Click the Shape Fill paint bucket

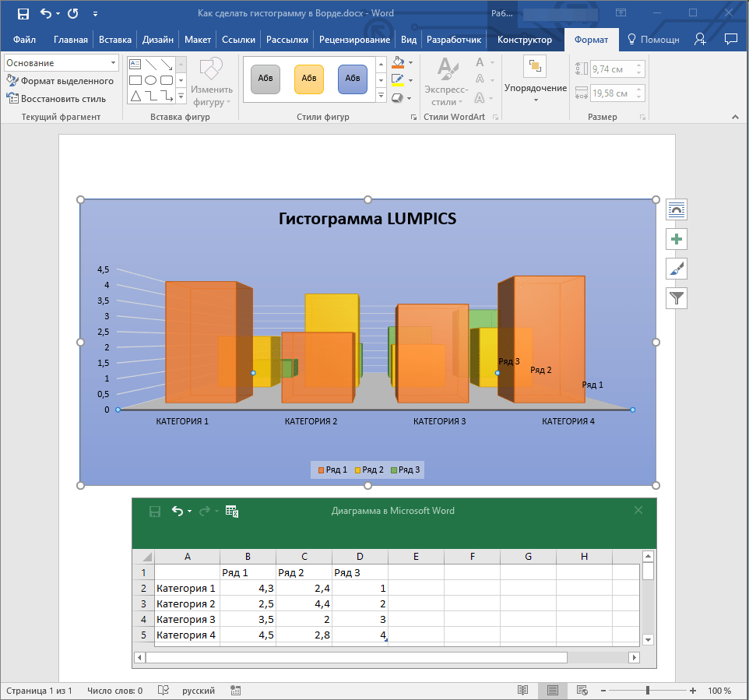[x=398, y=63]
